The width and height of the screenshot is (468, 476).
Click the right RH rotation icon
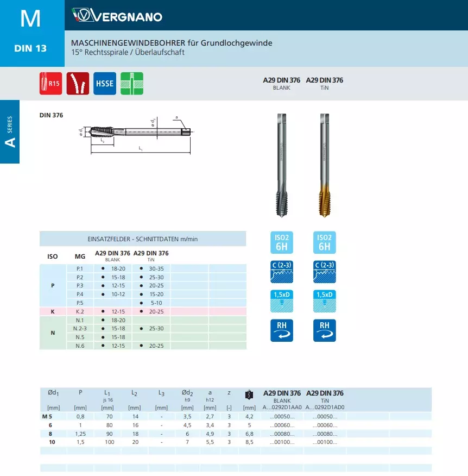325,330
